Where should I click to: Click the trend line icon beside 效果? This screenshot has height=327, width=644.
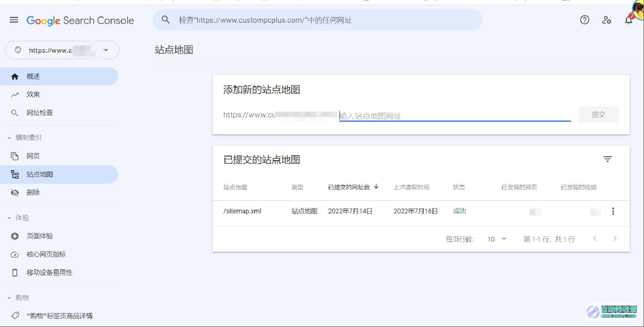[15, 95]
